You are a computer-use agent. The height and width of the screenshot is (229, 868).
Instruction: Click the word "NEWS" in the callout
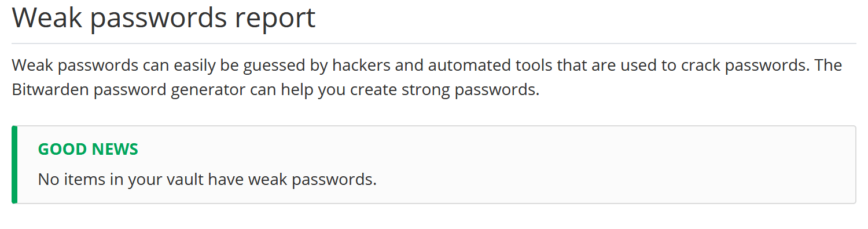(113, 150)
